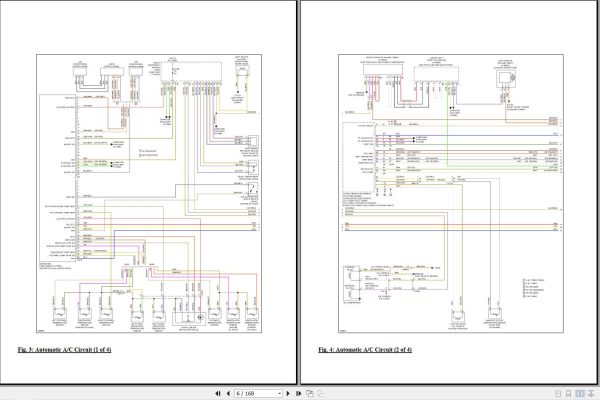This screenshot has width=600, height=400.
Task: Jump to the last page
Action: 298,393
